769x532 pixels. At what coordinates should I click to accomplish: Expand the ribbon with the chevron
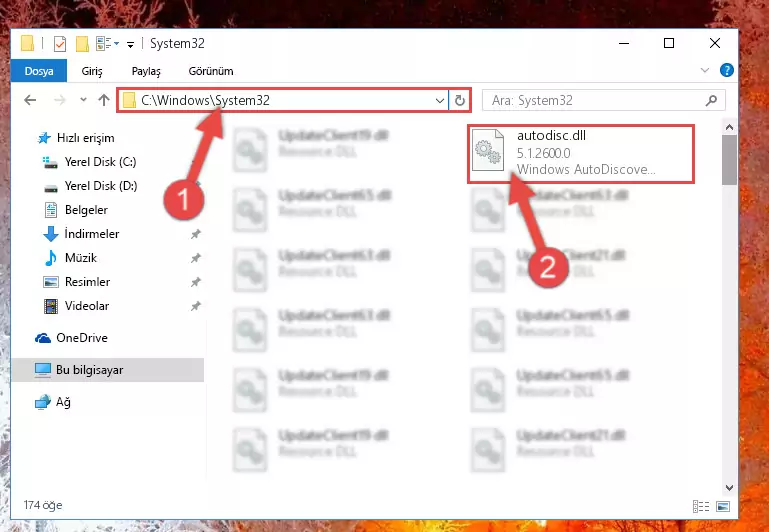click(705, 71)
